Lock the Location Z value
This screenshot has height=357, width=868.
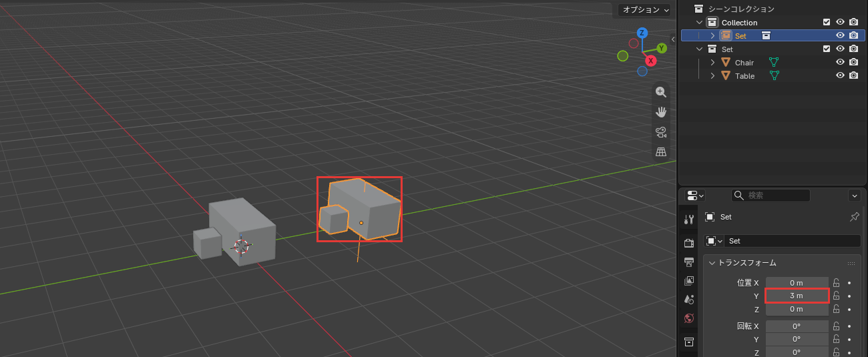point(836,309)
